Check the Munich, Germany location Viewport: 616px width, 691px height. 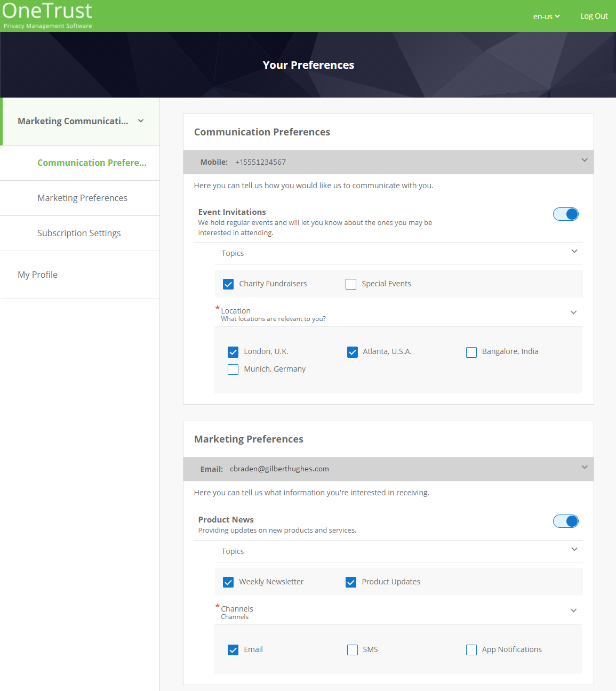pyautogui.click(x=233, y=369)
